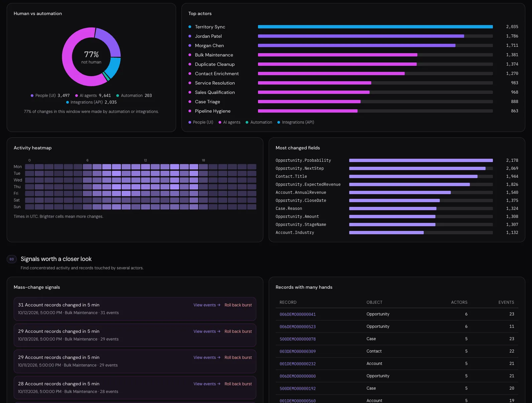Click the ACTORS column header

coord(459,302)
